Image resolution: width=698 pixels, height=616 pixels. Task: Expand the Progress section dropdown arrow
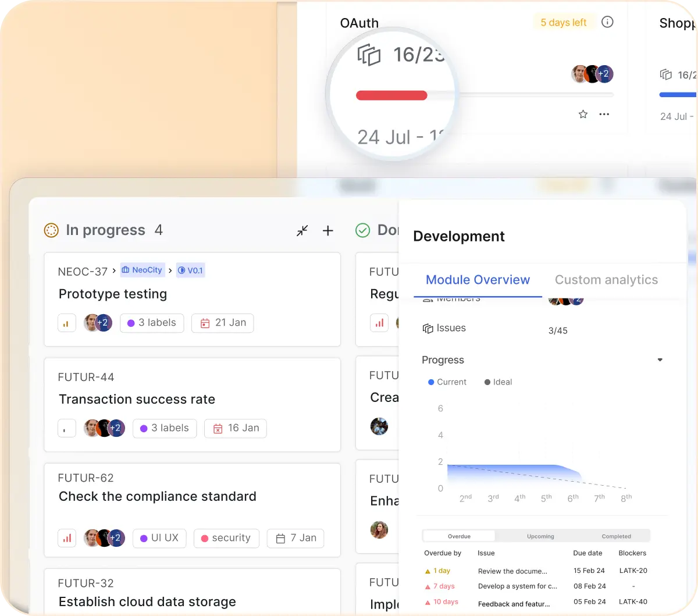[660, 360]
